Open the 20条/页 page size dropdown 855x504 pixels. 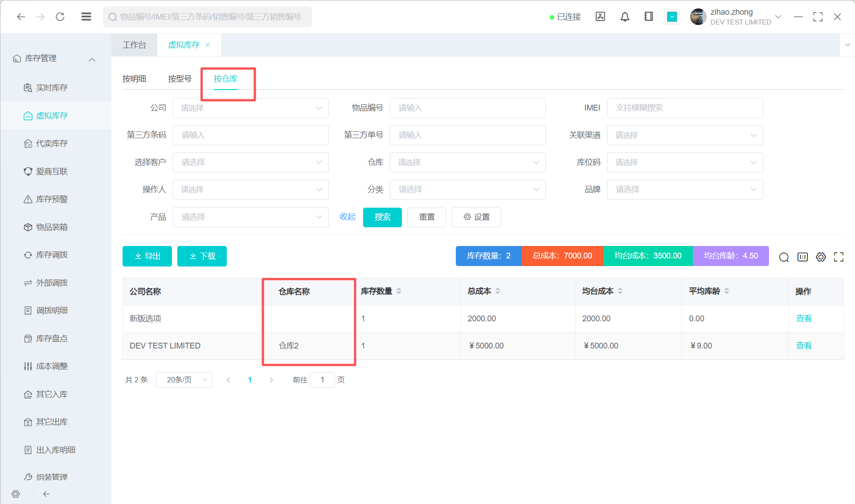184,380
